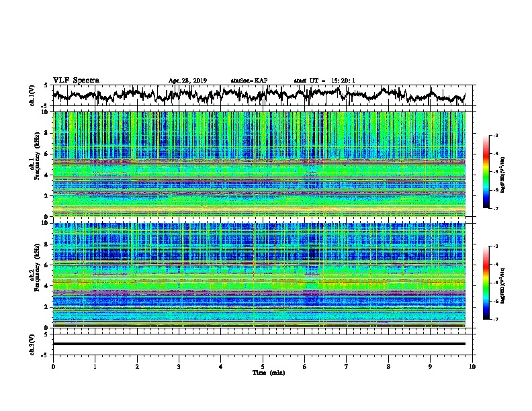Click the 'station=KAP' label

249,81
